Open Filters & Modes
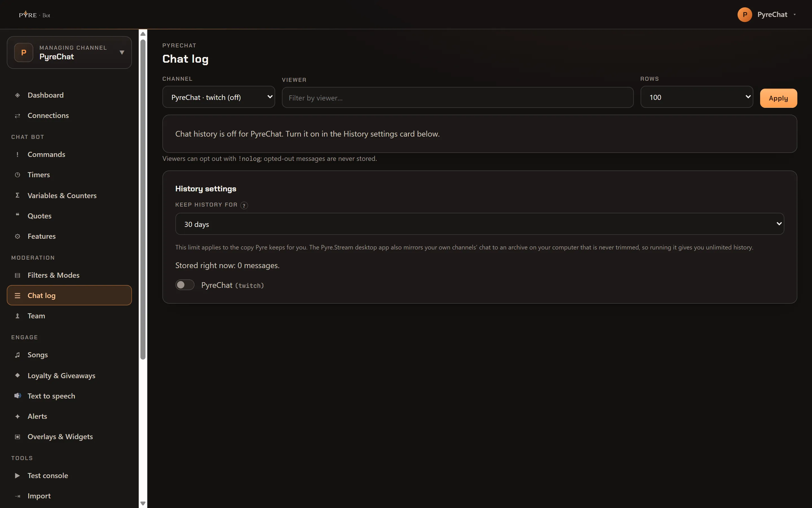Viewport: 812px width, 508px height. click(x=69, y=275)
